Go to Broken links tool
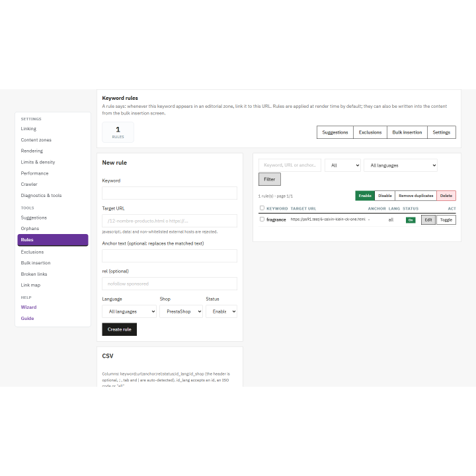This screenshot has width=476, height=476. point(34,274)
